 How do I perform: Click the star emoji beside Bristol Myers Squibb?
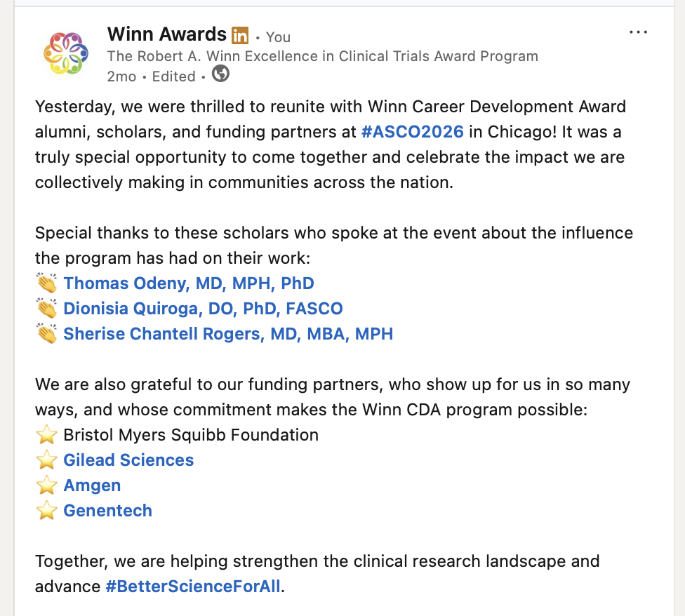click(46, 435)
